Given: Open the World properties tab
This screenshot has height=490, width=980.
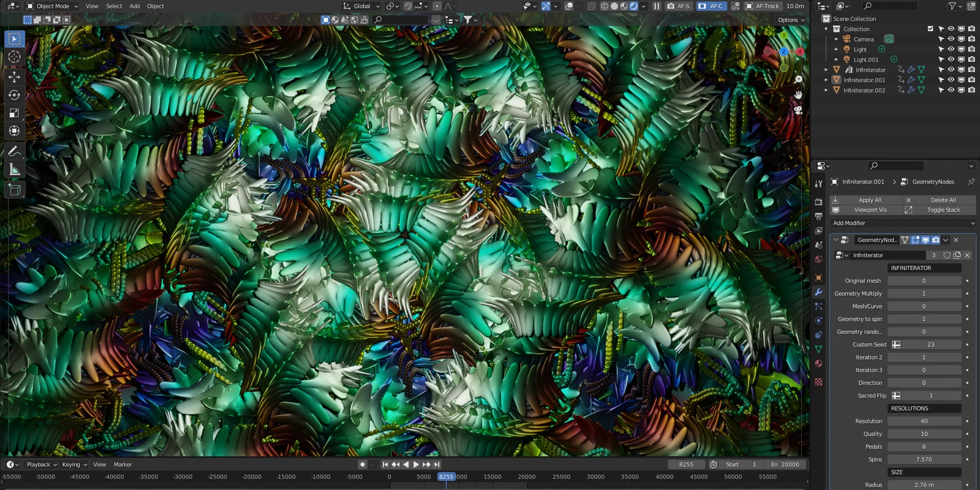Looking at the screenshot, I should [x=818, y=259].
